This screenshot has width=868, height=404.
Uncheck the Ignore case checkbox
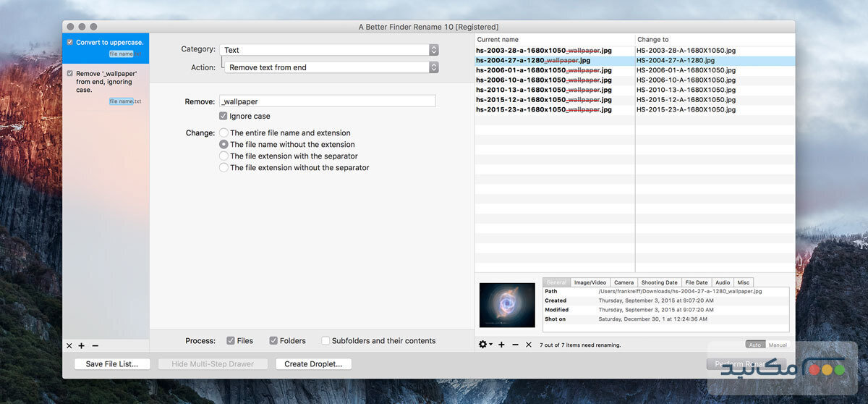pos(224,116)
